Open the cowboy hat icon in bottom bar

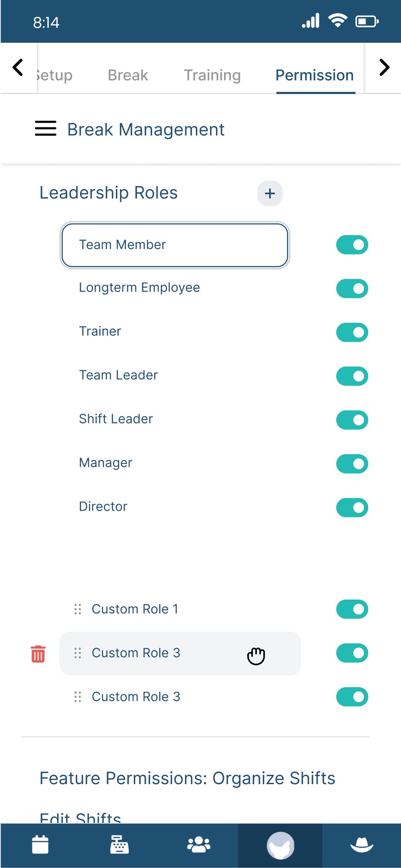(362, 845)
